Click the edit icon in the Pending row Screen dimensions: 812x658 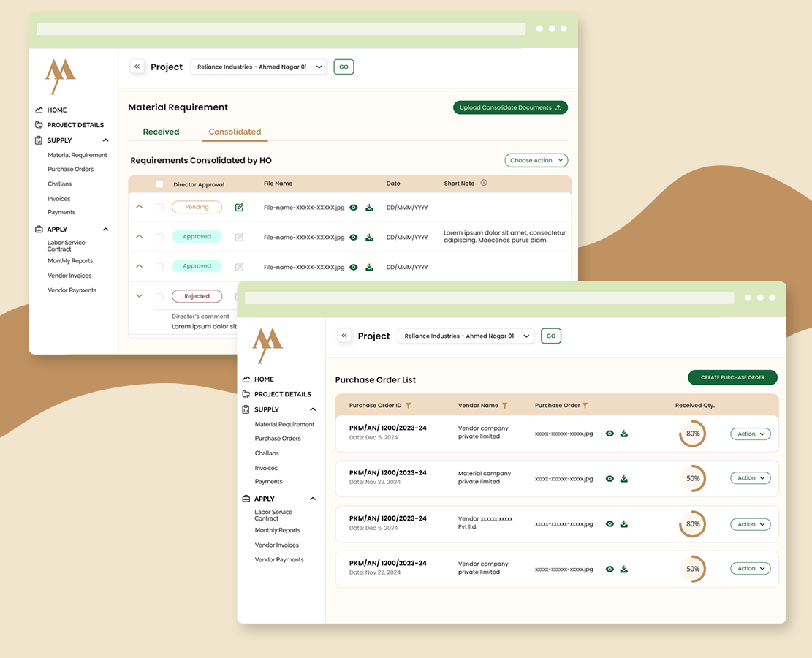[x=239, y=208]
